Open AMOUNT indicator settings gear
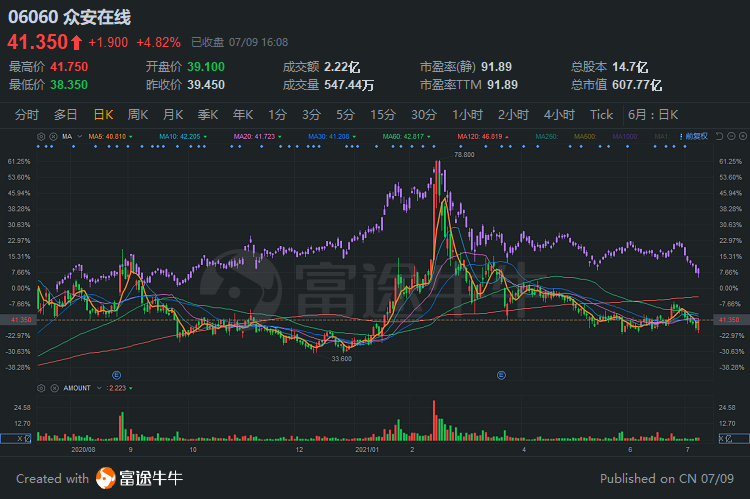The height and width of the screenshot is (499, 750). (x=41, y=388)
